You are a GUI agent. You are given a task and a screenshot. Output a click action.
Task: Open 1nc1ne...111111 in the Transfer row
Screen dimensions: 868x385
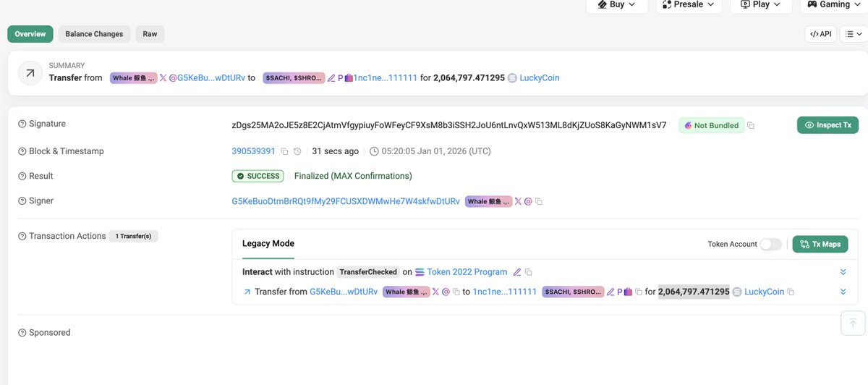[x=505, y=292]
